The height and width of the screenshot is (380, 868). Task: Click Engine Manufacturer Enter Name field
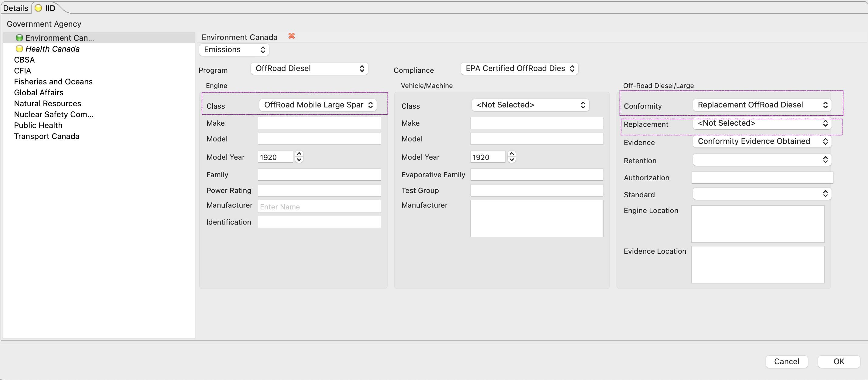(320, 206)
